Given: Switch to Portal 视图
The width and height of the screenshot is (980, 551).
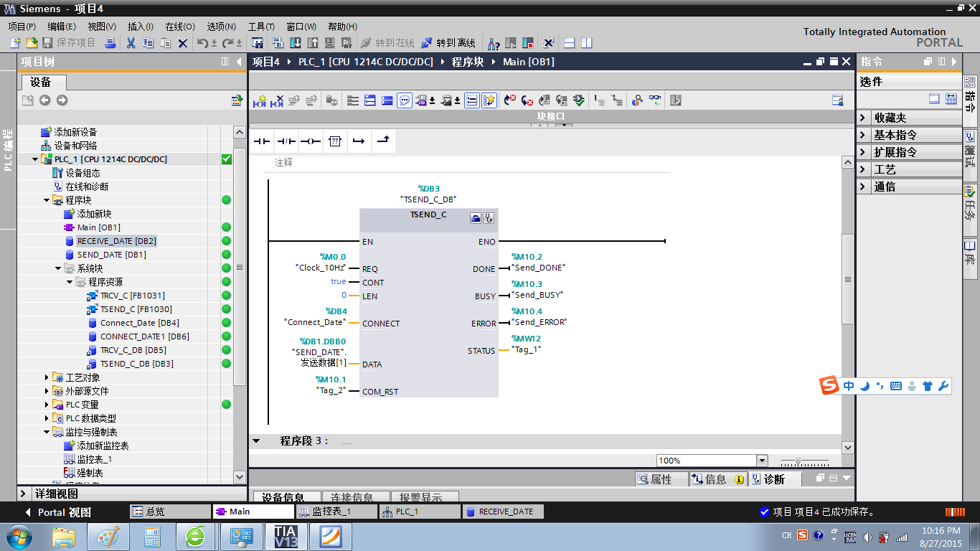Looking at the screenshot, I should pos(58,512).
